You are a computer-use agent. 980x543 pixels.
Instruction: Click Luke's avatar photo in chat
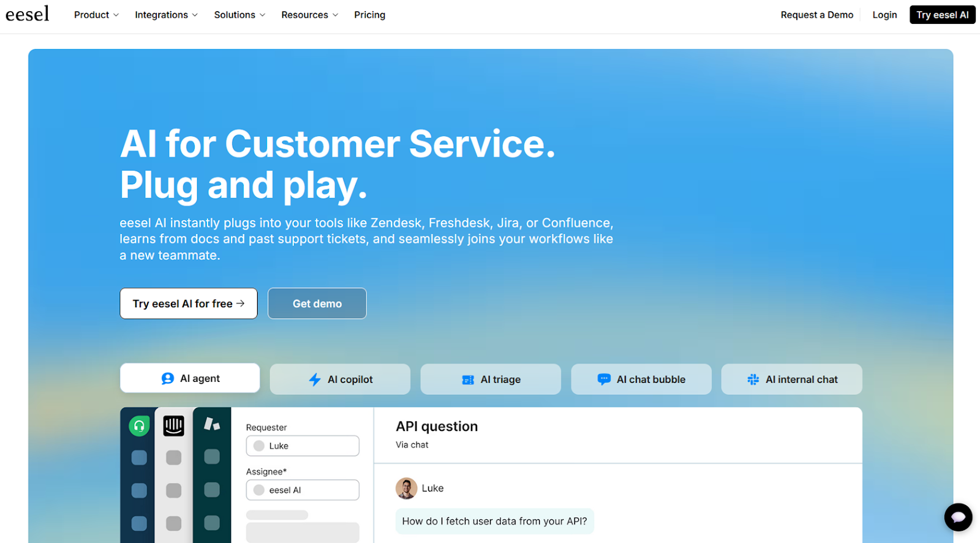tap(406, 488)
